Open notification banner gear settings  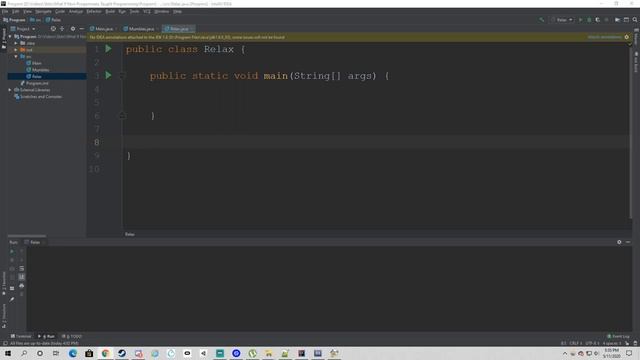[x=627, y=37]
